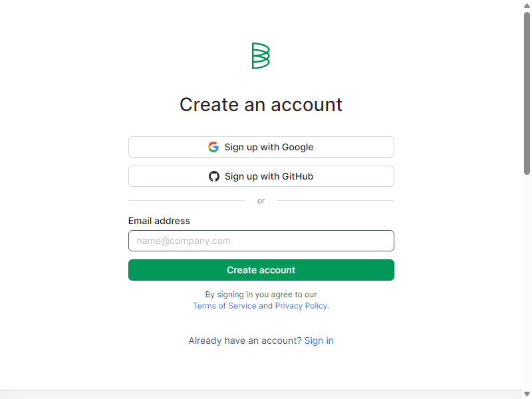The image size is (532, 399).
Task: Click the empty scrollbar track below the thumb
Action: [527, 281]
